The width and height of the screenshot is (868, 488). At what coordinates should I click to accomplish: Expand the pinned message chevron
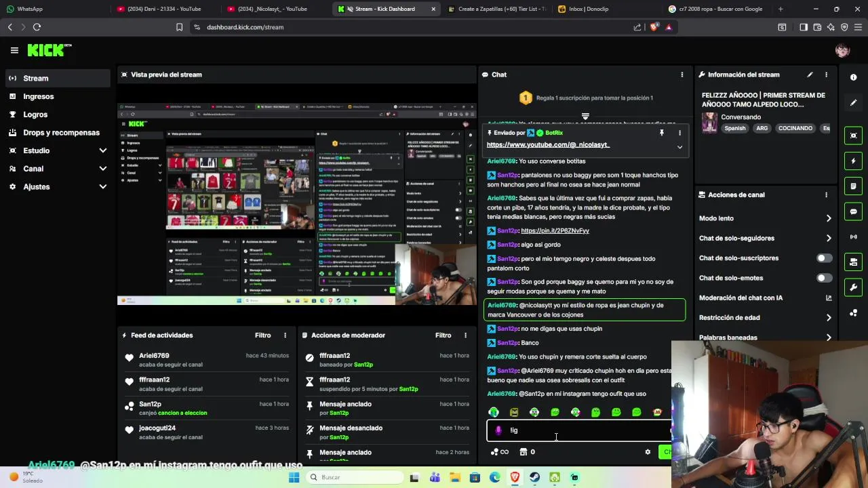[679, 147]
